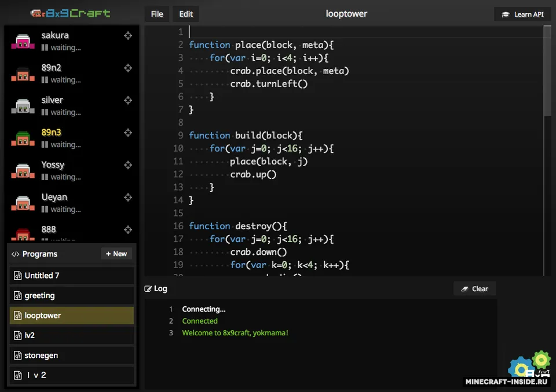Click the 'crab.up()' code line

coord(253,174)
